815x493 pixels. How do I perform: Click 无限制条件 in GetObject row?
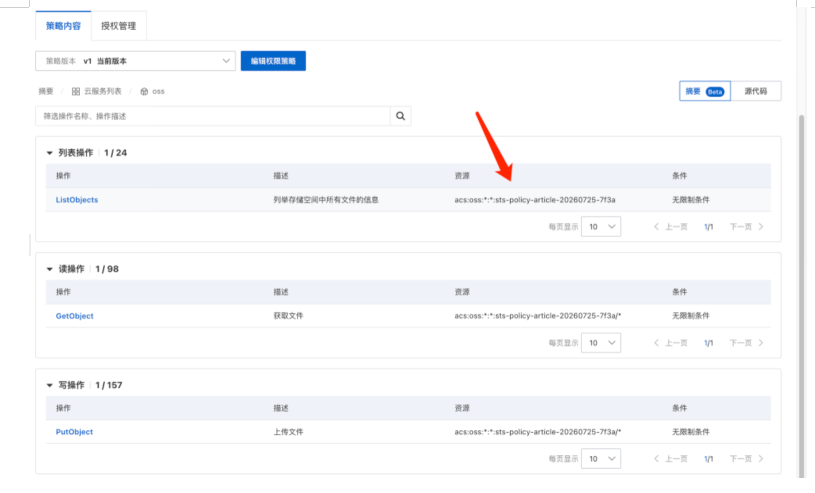tap(691, 316)
